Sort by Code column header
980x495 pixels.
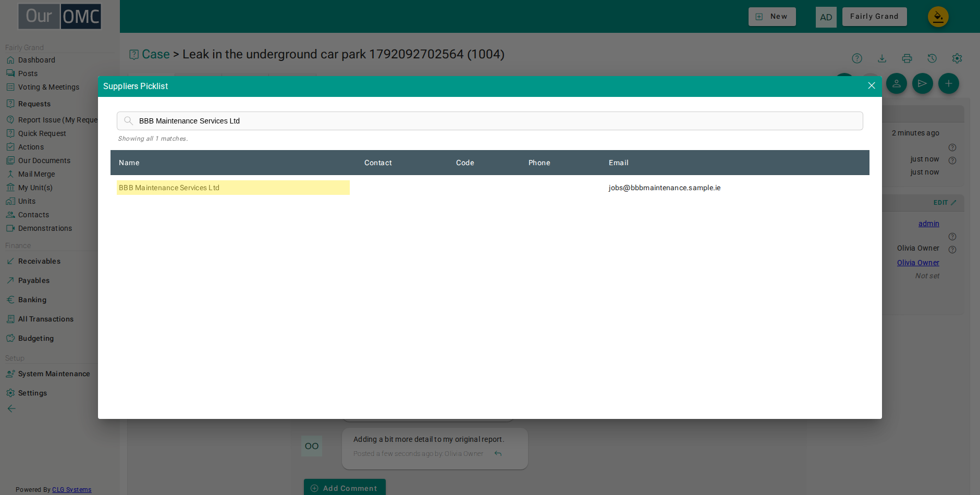[465, 163]
